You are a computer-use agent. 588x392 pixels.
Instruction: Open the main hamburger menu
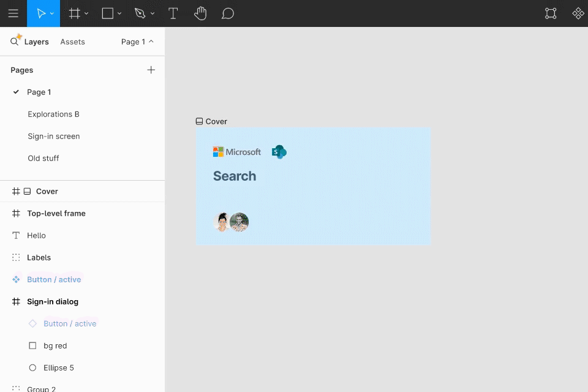click(x=13, y=13)
